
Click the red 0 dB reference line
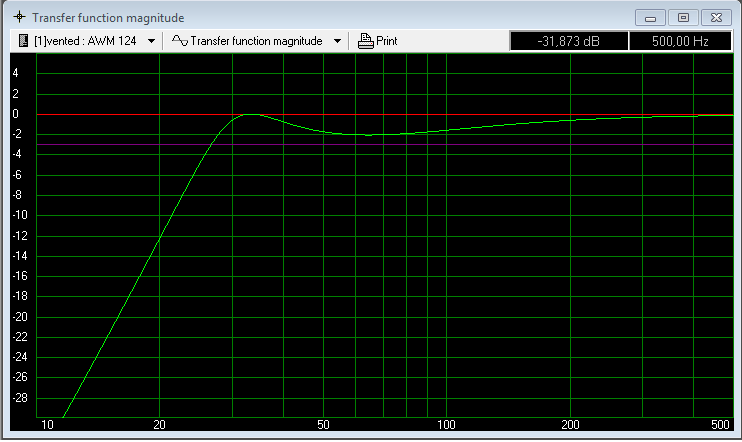[500, 115]
